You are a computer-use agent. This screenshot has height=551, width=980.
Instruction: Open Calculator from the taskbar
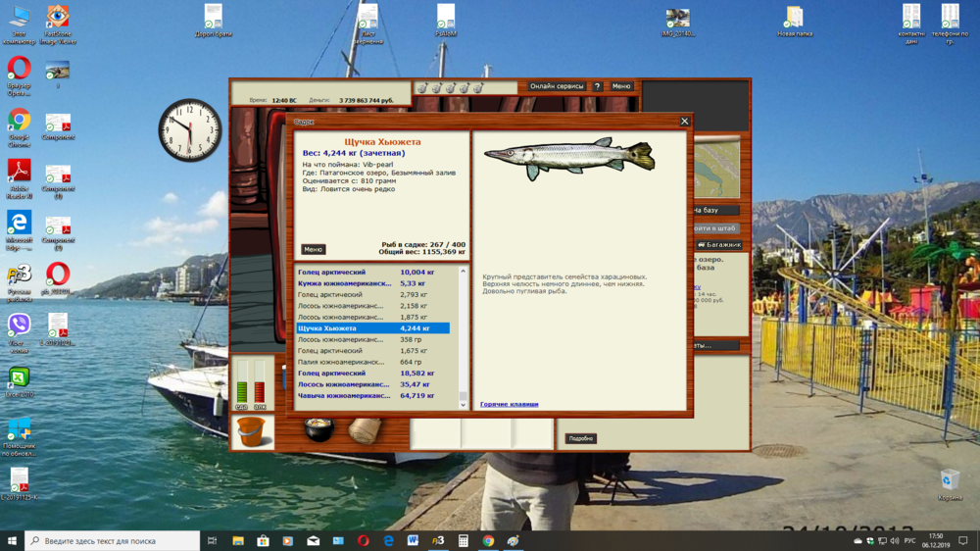[464, 541]
